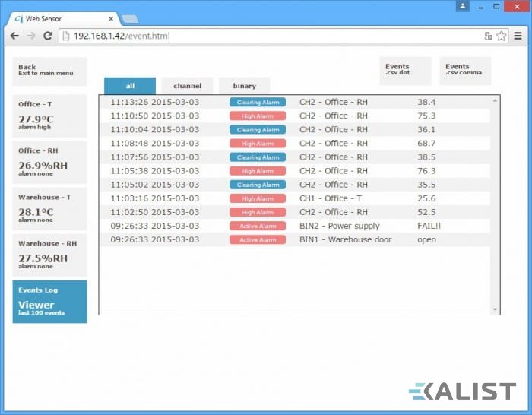Click the value 76.3
532x415 pixels.
click(426, 171)
